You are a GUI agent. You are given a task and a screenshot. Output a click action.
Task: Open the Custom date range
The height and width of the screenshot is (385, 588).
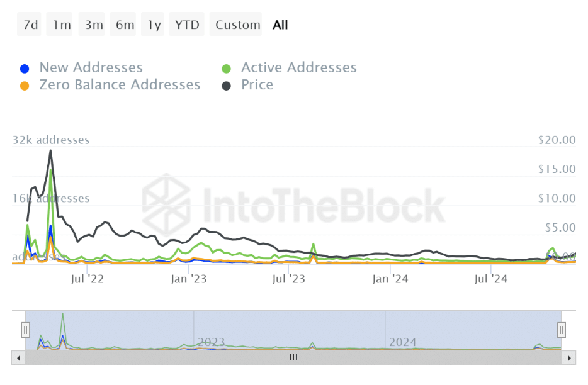(236, 25)
